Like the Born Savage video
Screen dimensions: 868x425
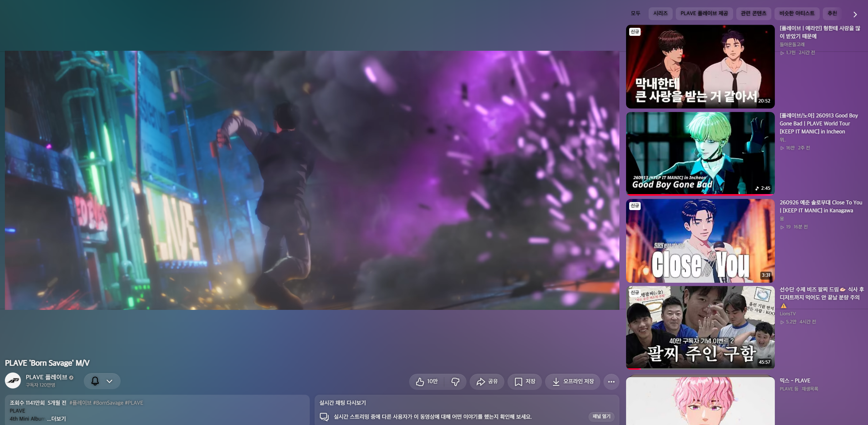(x=427, y=382)
